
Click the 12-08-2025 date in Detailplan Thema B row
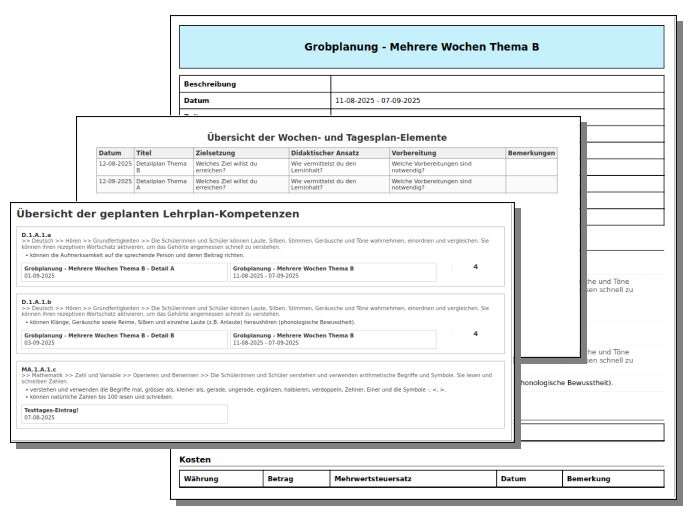pos(115,164)
